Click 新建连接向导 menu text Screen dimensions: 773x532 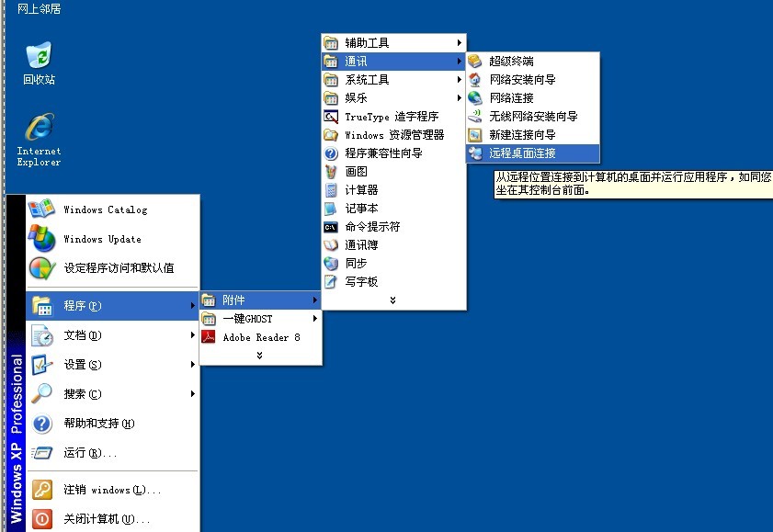[x=522, y=134]
